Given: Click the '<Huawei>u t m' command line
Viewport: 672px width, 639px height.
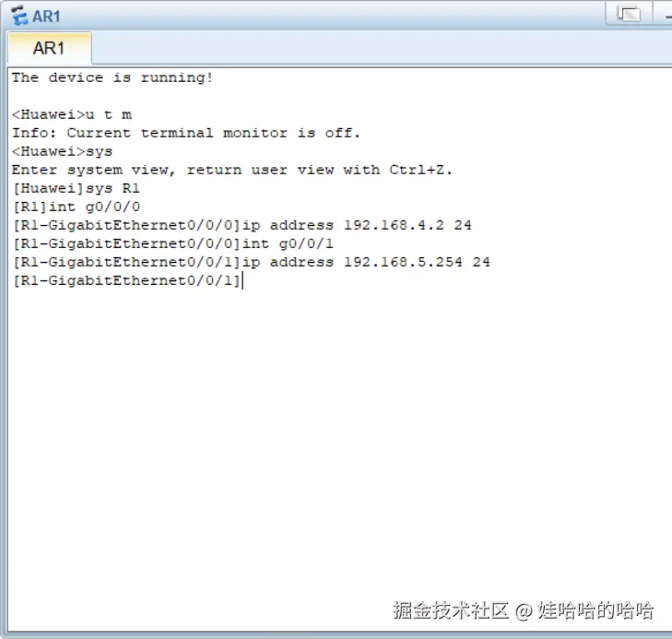Looking at the screenshot, I should (x=72, y=114).
